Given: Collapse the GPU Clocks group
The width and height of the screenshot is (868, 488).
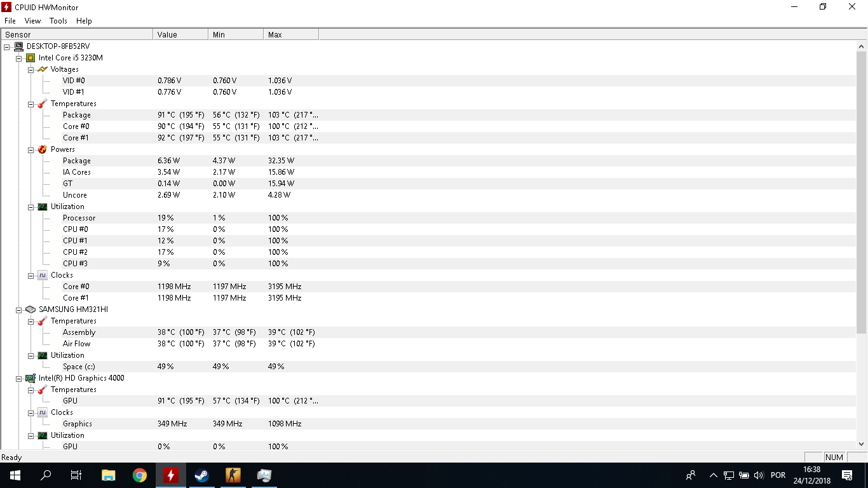Looking at the screenshot, I should [31, 412].
